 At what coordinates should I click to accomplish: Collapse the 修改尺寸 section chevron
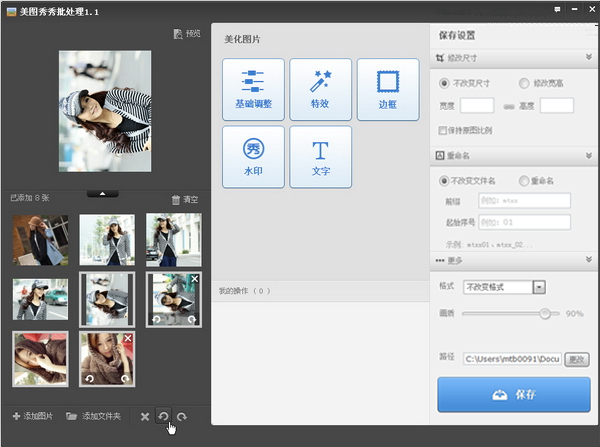click(589, 57)
